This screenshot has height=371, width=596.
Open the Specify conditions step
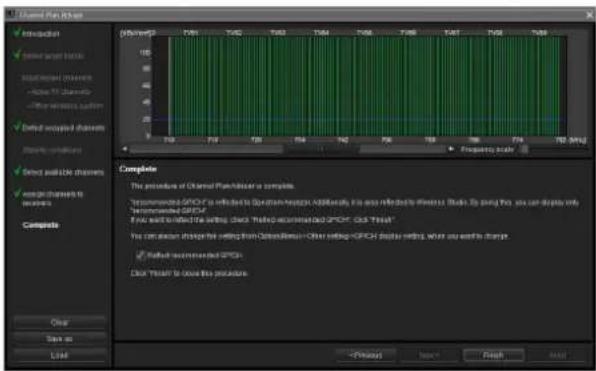[52, 150]
